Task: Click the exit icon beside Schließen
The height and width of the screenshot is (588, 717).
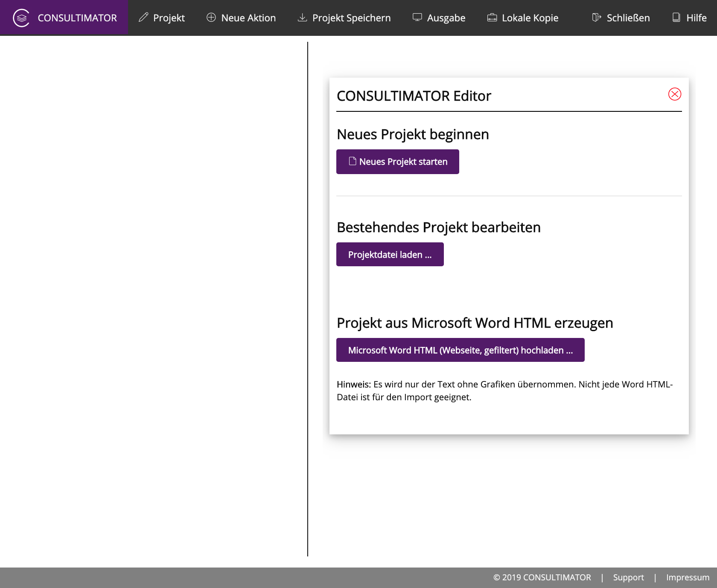Action: 597,17
